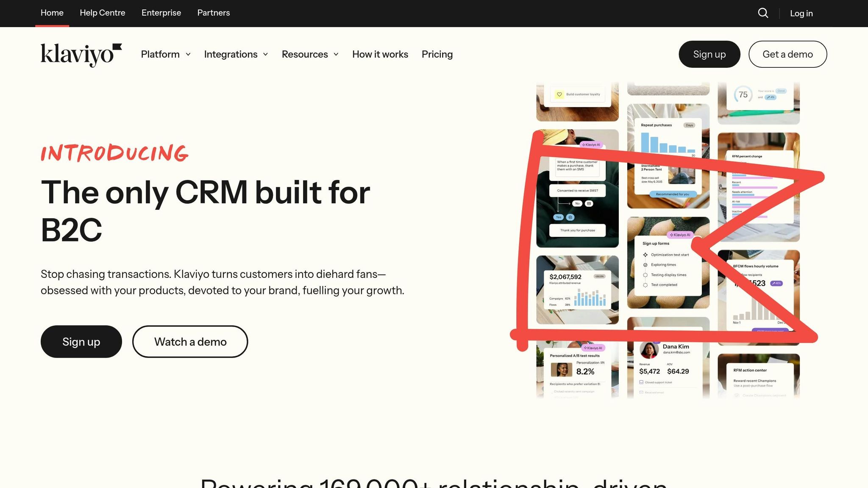868x488 pixels.
Task: Click the Log in link
Action: [801, 13]
